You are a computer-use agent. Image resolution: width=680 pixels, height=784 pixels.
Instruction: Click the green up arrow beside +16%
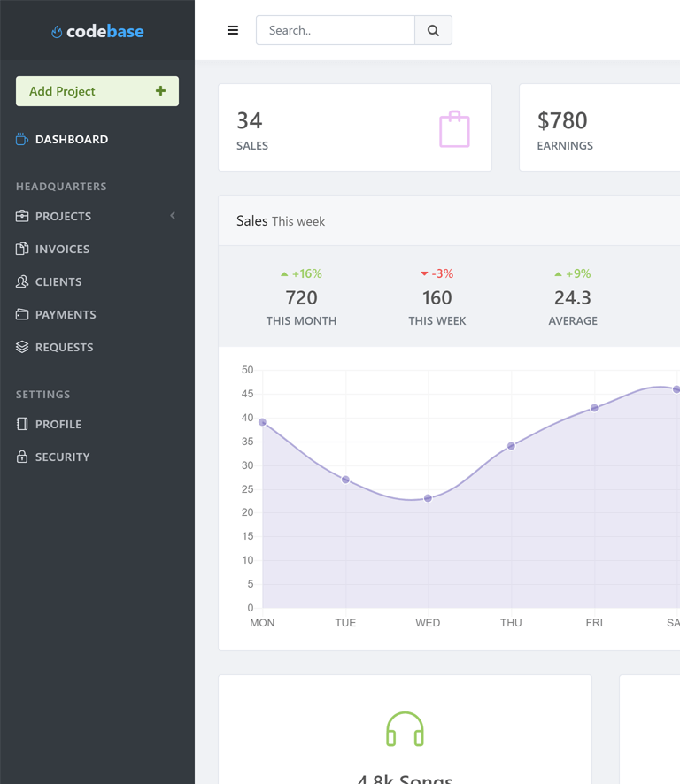pyautogui.click(x=284, y=274)
